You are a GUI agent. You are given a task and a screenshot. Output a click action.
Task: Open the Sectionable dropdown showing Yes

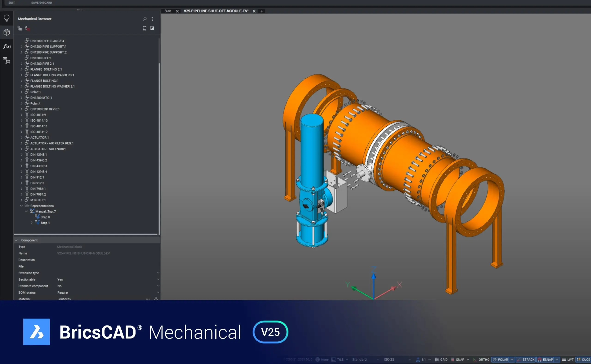coord(158,279)
